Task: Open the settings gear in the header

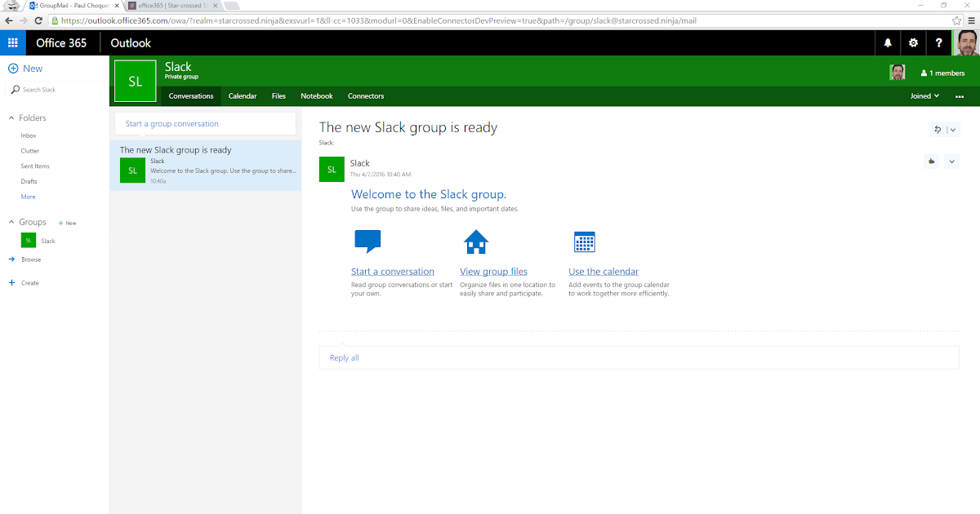Action: point(913,43)
